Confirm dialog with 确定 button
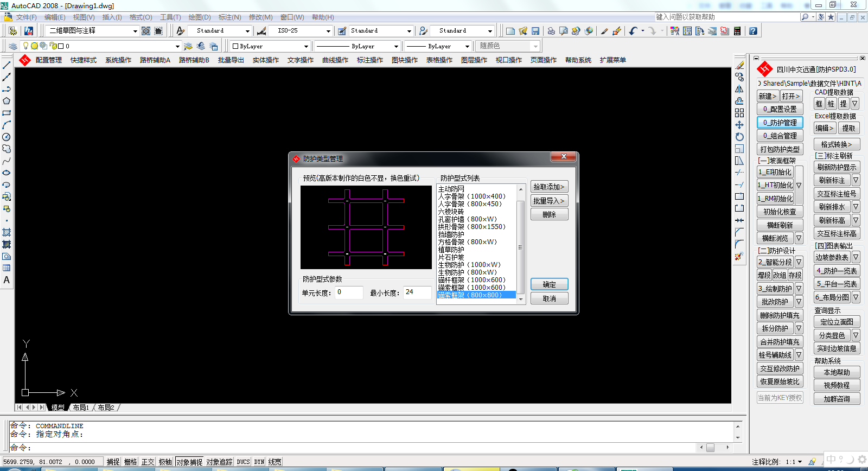This screenshot has width=868, height=471. tap(549, 284)
